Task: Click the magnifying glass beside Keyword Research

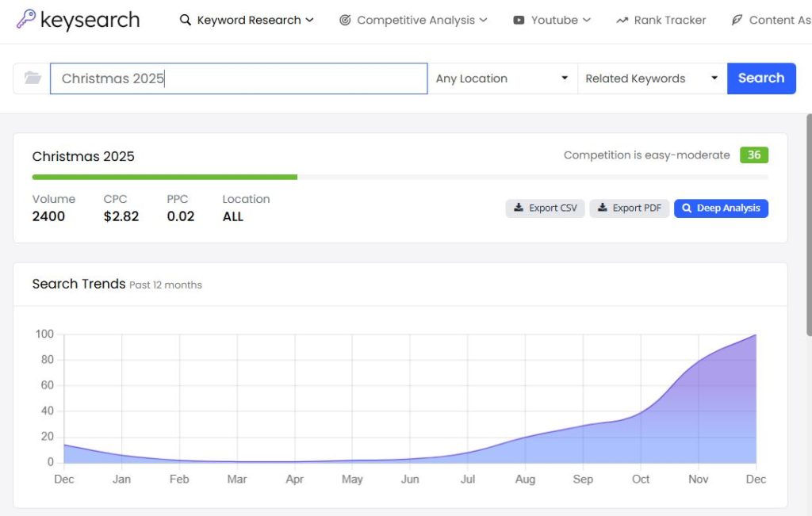Action: 184,20
